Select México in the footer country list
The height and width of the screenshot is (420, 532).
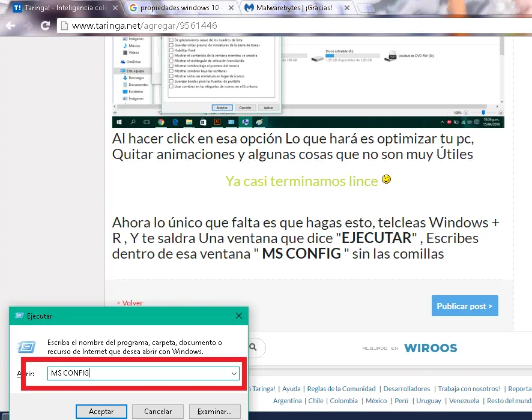[x=376, y=401]
